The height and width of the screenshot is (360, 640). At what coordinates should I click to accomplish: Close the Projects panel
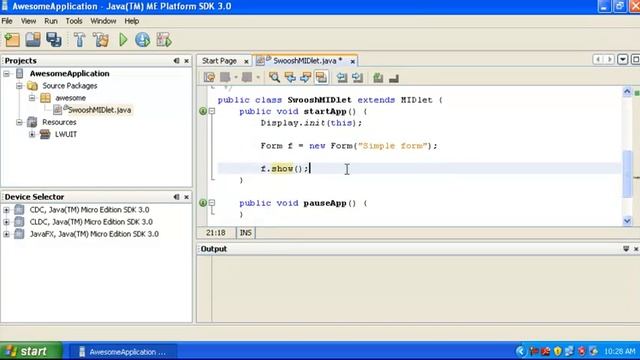(x=187, y=61)
